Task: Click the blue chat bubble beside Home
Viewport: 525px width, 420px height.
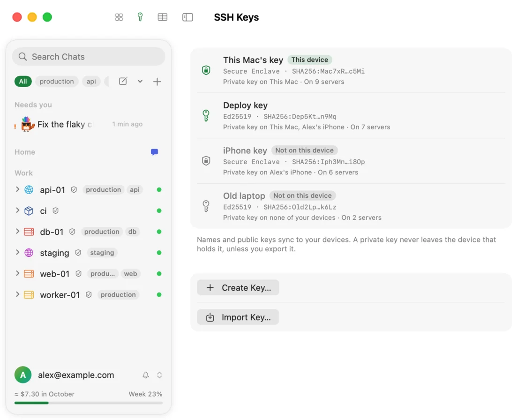Action: [154, 152]
